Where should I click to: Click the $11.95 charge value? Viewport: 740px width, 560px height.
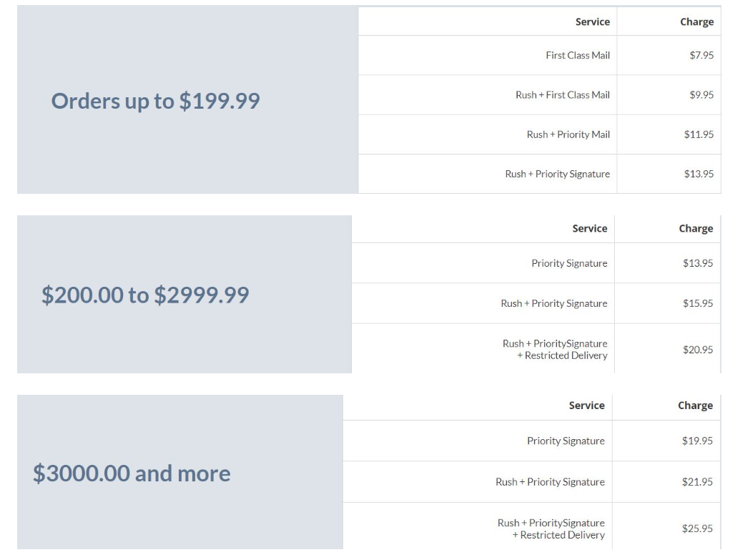tap(699, 134)
